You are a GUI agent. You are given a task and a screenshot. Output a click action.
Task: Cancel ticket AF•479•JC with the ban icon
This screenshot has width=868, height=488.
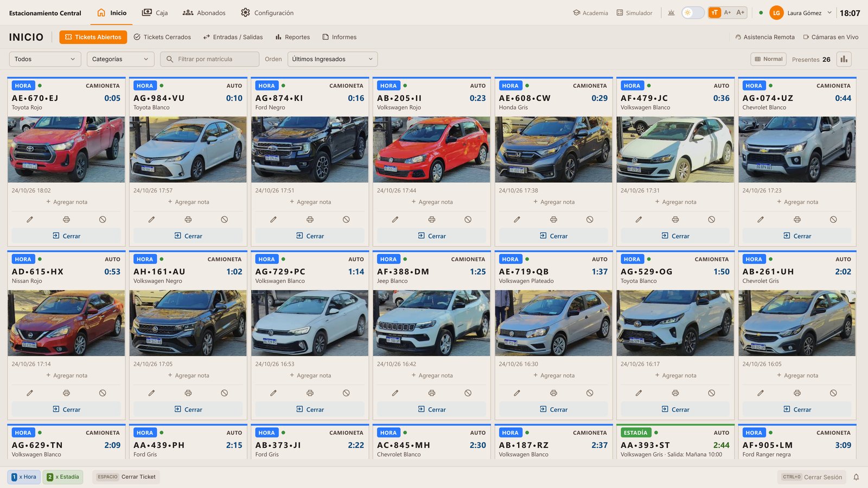[712, 220]
